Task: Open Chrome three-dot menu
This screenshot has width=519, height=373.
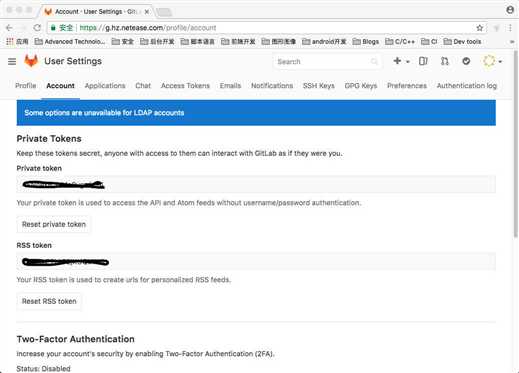Action: tap(510, 28)
